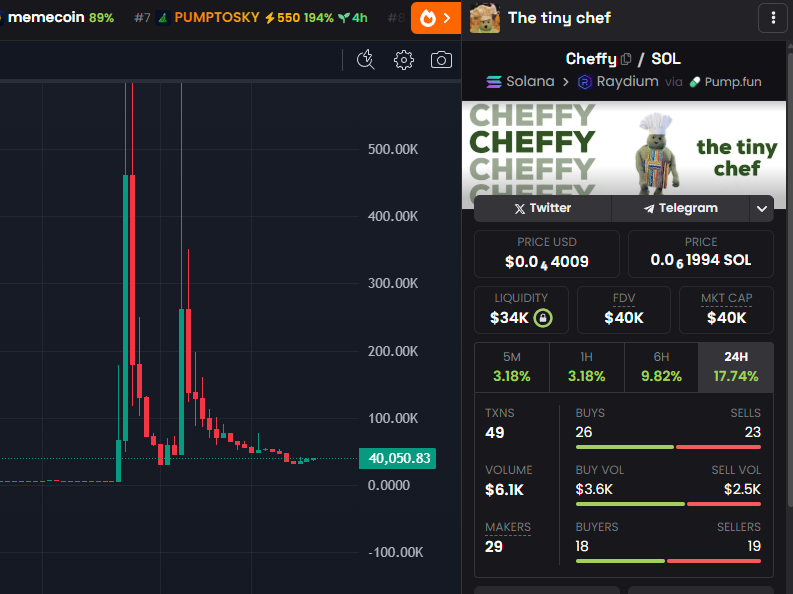Click the FDV $40K box

coord(624,310)
